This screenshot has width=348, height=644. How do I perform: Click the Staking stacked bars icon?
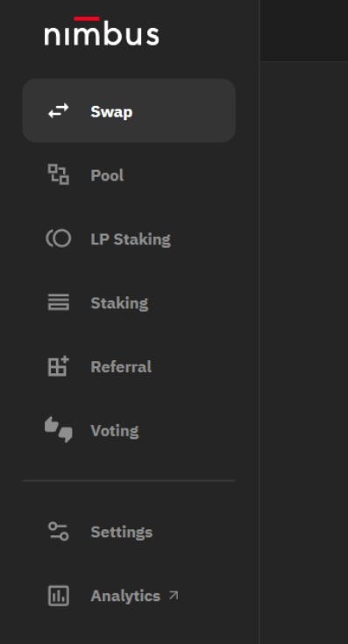tap(59, 302)
